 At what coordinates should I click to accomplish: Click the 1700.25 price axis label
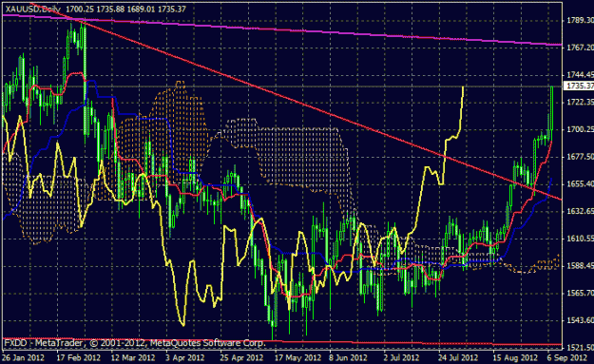(580, 129)
